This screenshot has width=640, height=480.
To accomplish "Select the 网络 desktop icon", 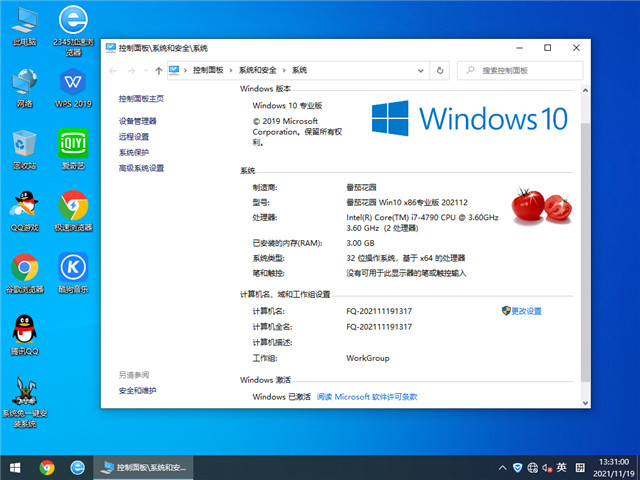I will [24, 88].
